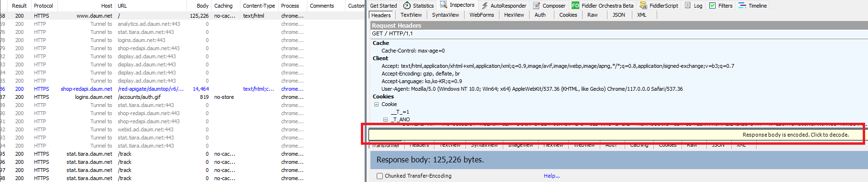Click the text/html content-type cell of www.daum.net

point(254,16)
